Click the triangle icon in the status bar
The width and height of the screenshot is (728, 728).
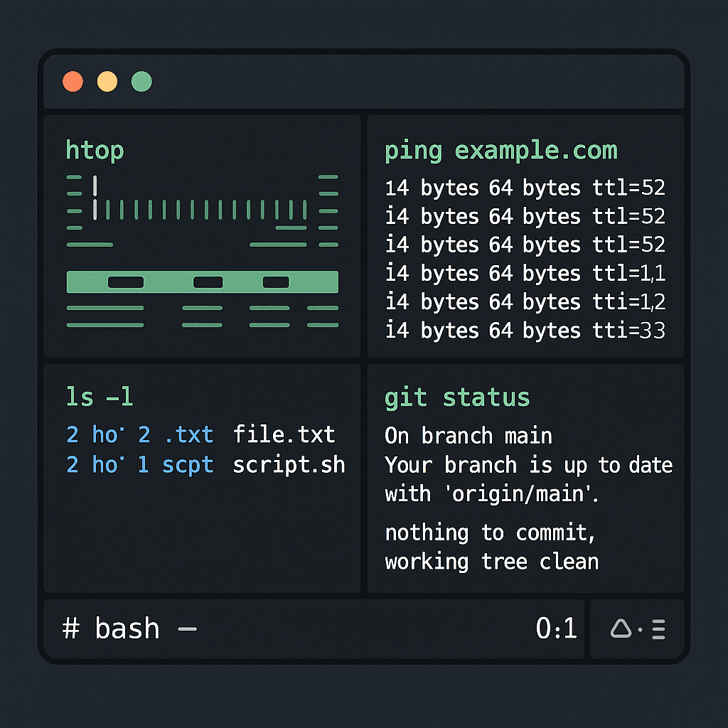621,628
